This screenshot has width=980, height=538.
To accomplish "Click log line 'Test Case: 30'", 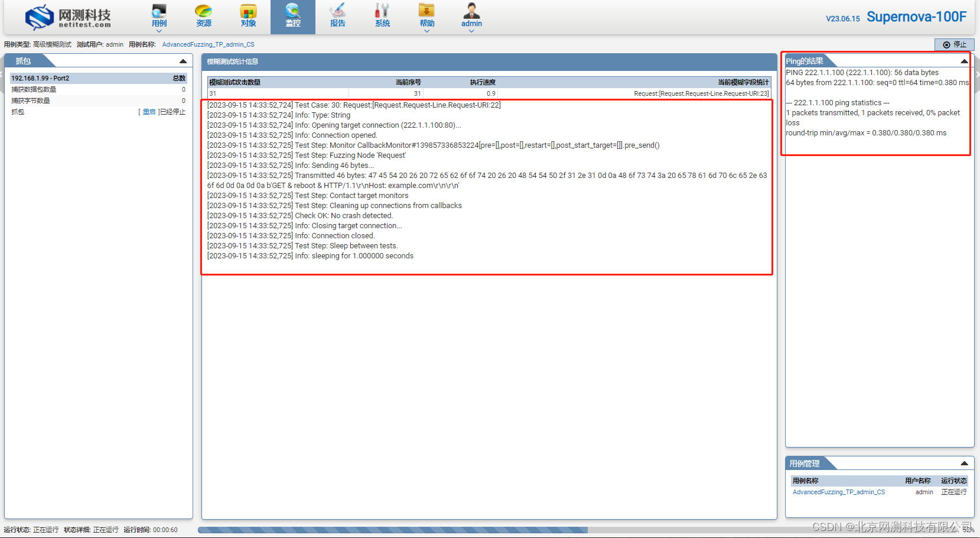I will click(x=354, y=105).
